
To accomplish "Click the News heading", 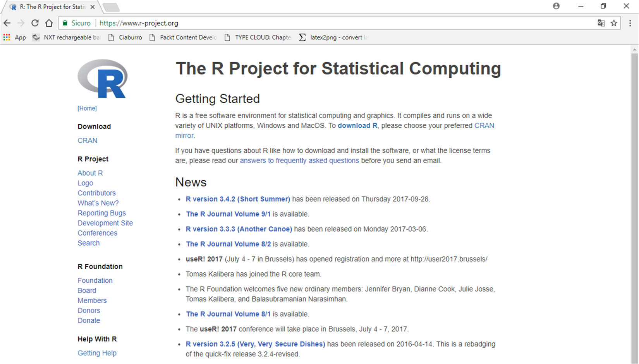I will pos(191,182).
